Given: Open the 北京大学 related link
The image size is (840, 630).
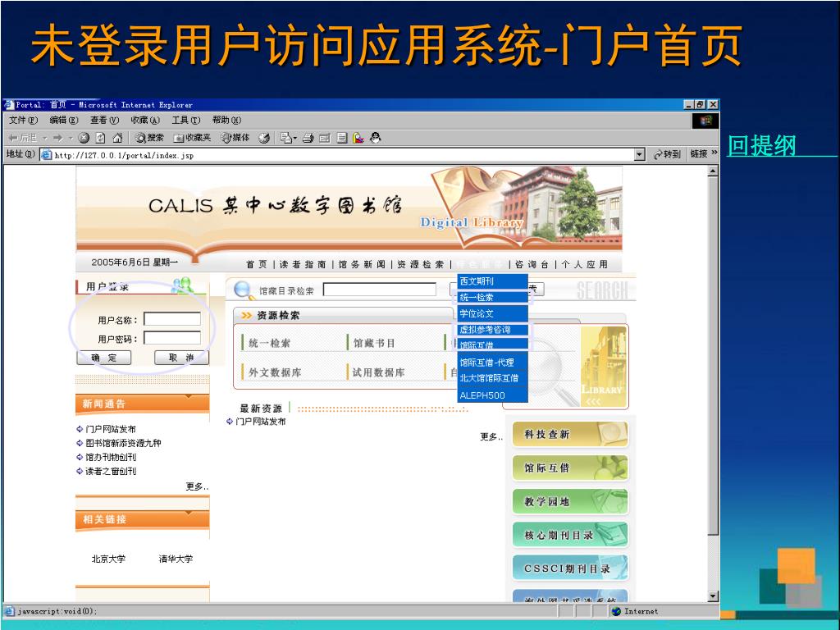Looking at the screenshot, I should pyautogui.click(x=108, y=559).
